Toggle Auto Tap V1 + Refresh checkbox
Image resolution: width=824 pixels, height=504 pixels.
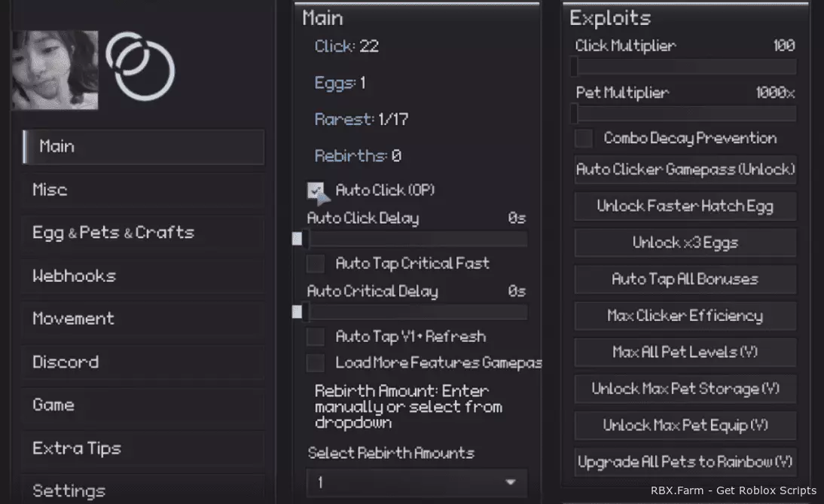coord(316,336)
